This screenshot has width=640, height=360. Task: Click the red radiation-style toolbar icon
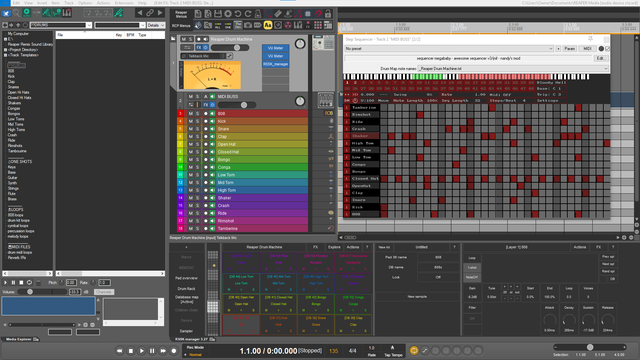(288, 25)
